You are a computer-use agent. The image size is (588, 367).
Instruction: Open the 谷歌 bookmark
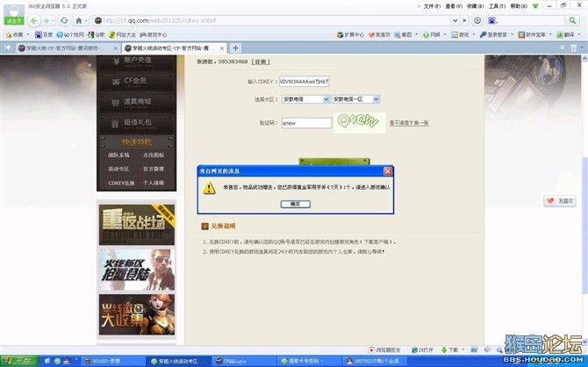click(96, 34)
